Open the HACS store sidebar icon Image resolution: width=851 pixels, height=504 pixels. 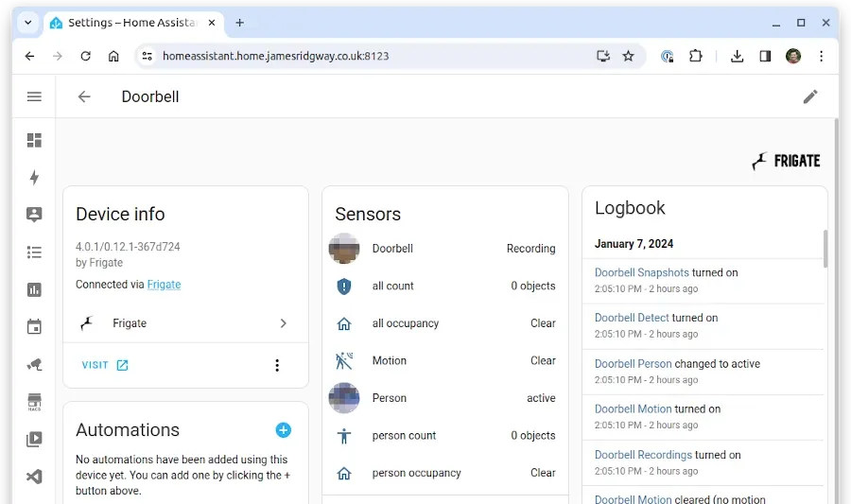coord(34,402)
